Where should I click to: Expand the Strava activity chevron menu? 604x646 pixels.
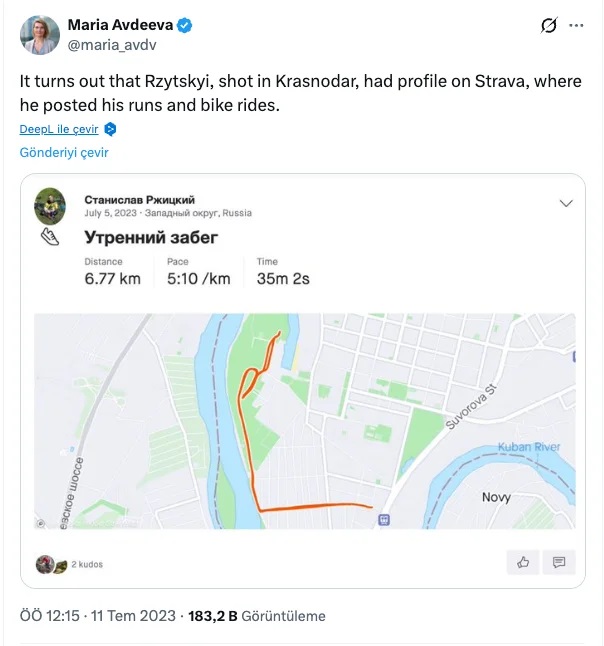pos(566,203)
